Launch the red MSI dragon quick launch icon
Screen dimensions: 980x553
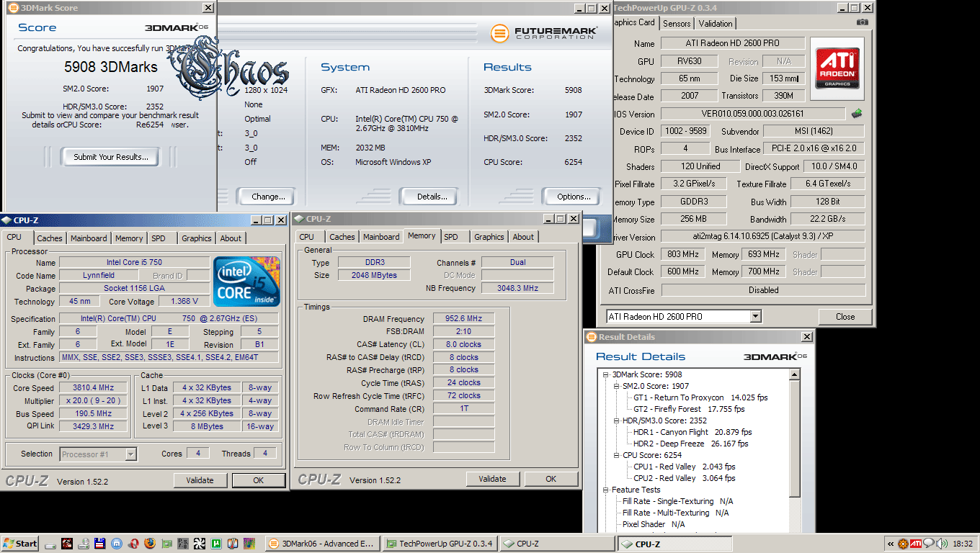click(x=66, y=544)
